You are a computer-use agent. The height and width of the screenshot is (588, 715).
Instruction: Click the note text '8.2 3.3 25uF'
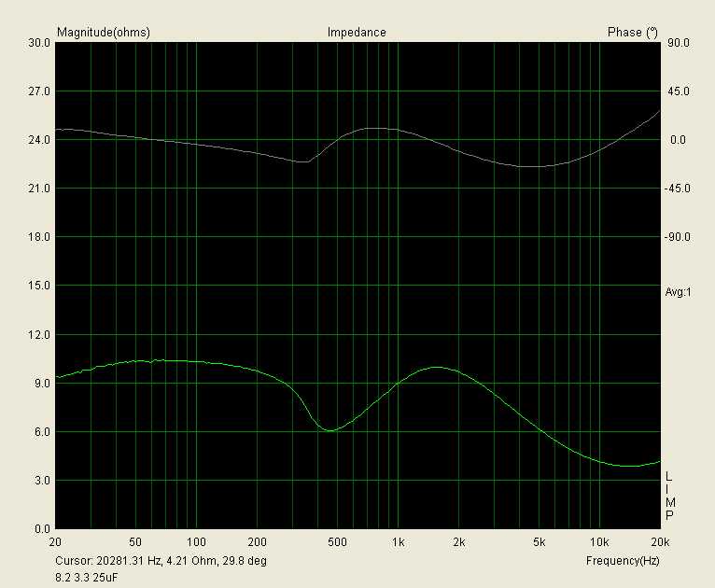click(x=86, y=578)
